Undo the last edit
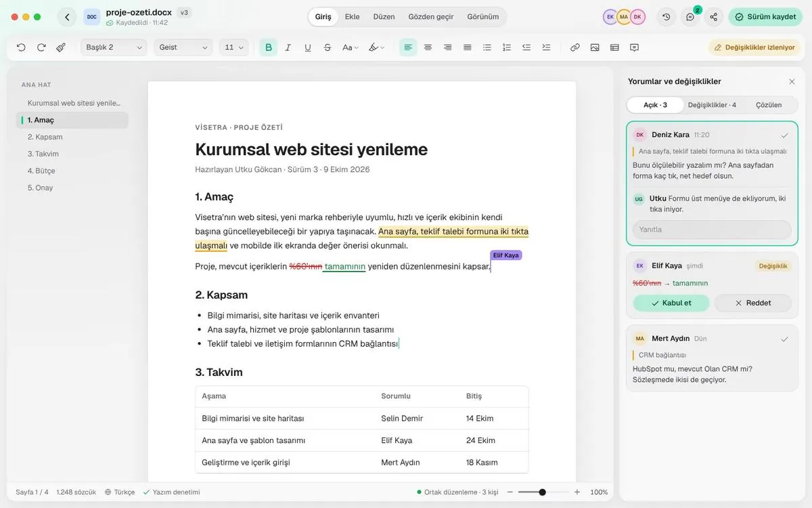This screenshot has width=812, height=508. (21, 47)
